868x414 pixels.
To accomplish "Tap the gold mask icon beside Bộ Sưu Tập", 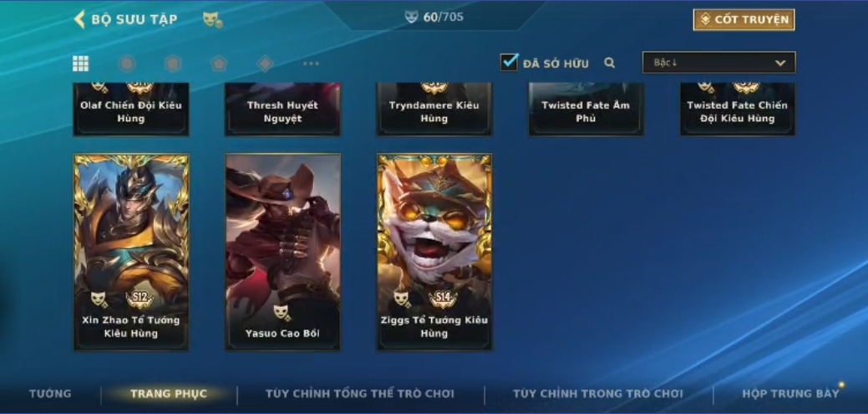I will point(212,20).
